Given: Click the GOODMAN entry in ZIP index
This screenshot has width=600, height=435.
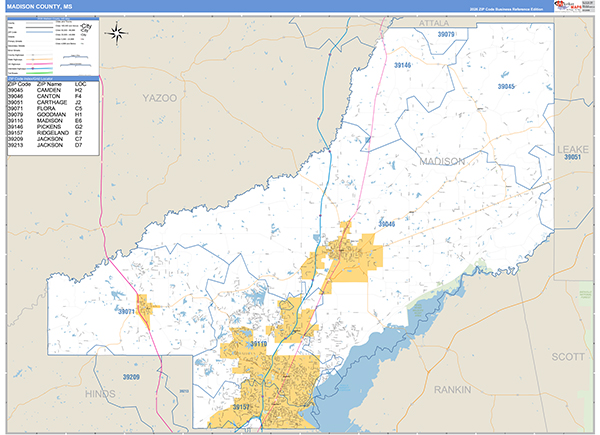Looking at the screenshot, I should (x=52, y=116).
